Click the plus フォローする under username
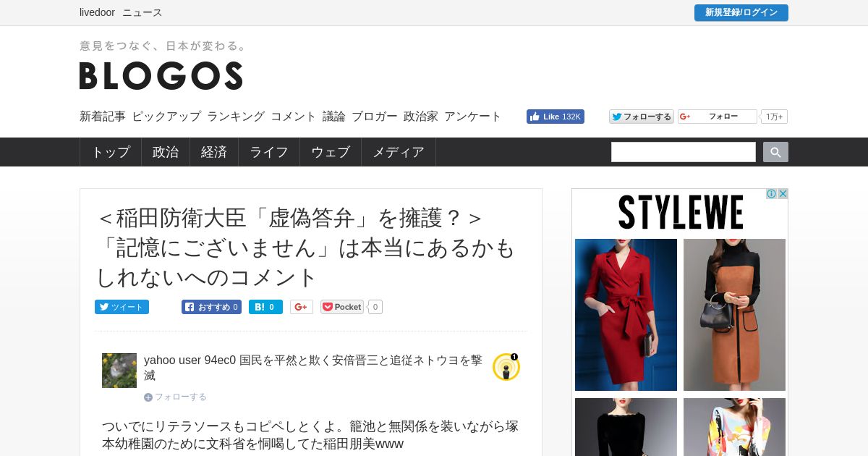Screen dimensions: 868x456 (175, 397)
